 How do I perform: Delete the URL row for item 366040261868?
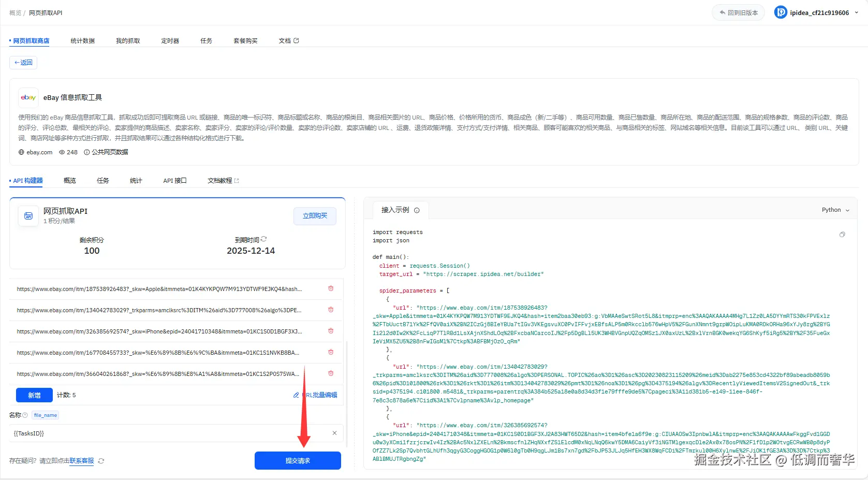[x=331, y=374]
